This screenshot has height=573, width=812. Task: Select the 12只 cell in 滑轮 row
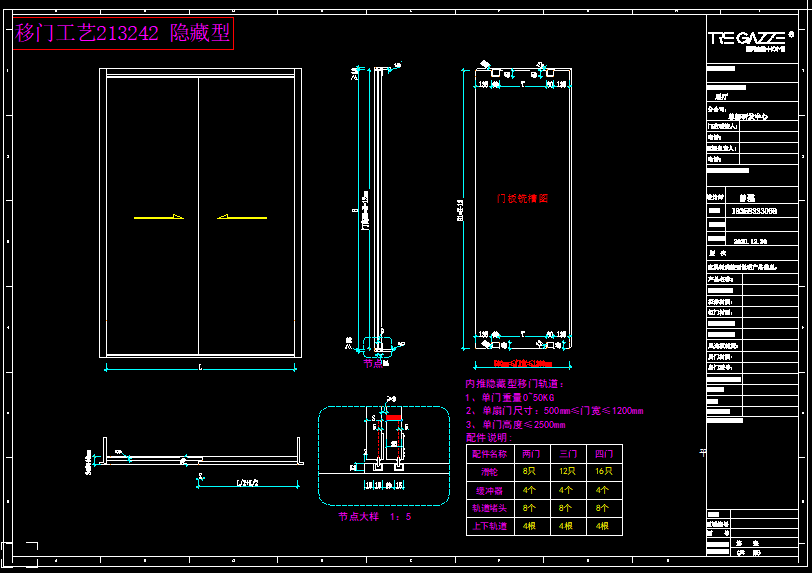(x=567, y=471)
